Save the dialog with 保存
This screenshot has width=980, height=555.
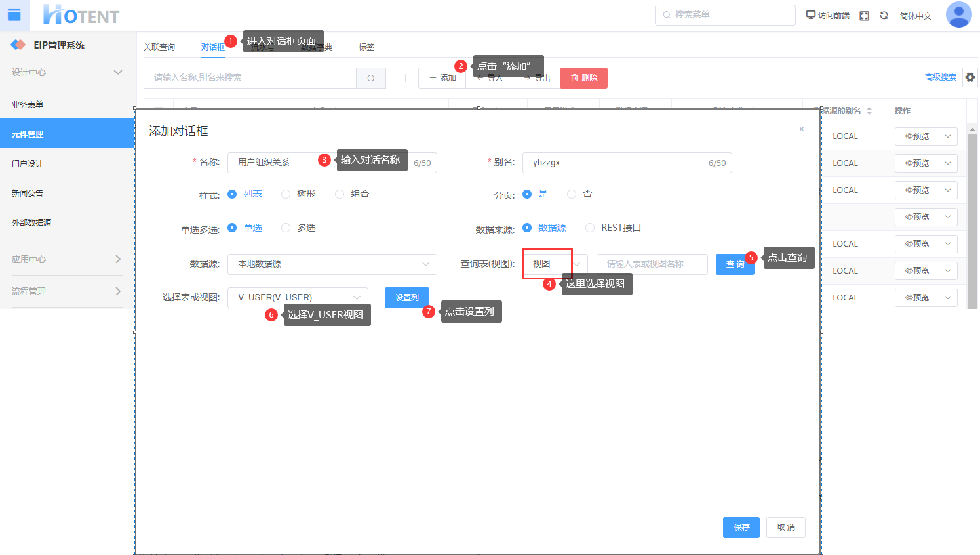[x=741, y=527]
